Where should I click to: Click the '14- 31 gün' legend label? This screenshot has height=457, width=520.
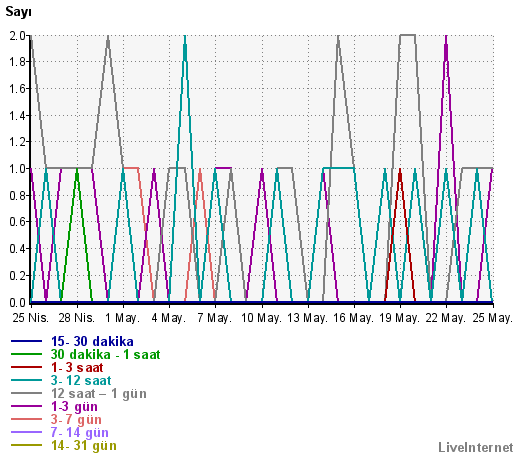tap(84, 445)
